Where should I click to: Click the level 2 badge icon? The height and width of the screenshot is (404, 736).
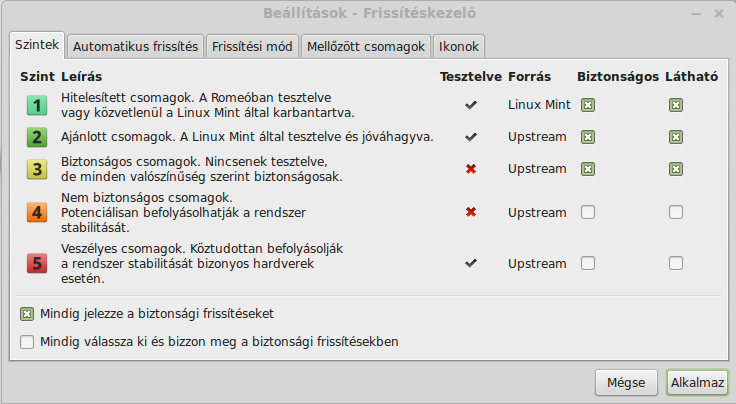(x=37, y=137)
